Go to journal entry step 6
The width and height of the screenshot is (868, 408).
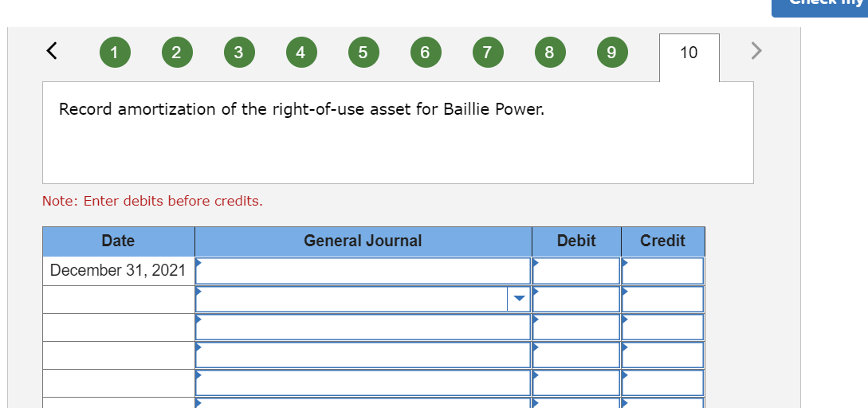(x=425, y=53)
